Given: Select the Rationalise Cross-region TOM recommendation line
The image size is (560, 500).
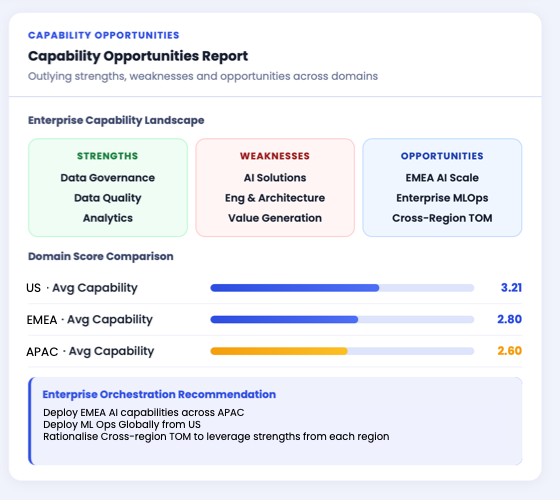Looking at the screenshot, I should click(x=216, y=436).
